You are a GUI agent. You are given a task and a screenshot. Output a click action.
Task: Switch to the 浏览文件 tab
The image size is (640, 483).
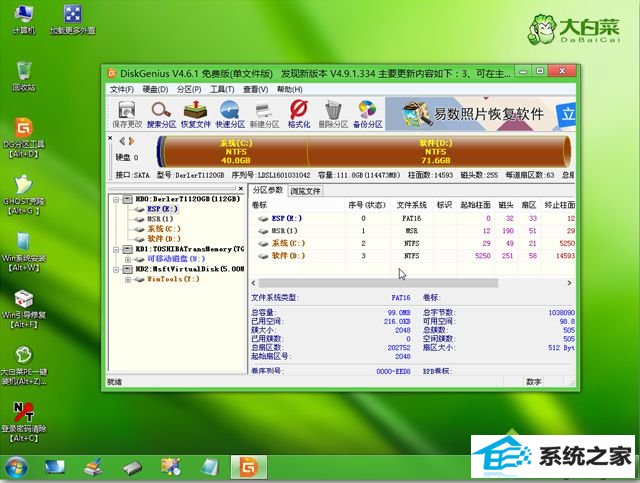(x=305, y=191)
